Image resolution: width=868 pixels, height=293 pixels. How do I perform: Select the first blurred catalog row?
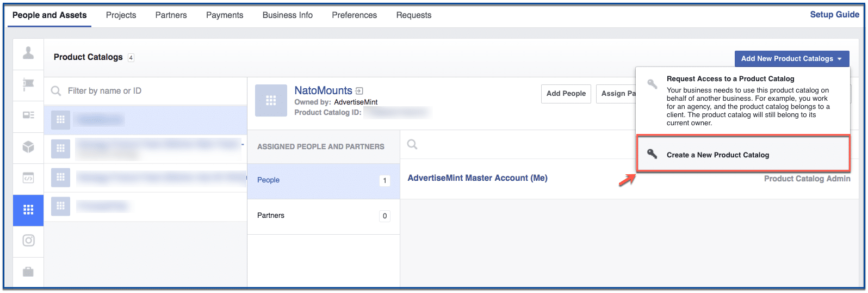click(x=146, y=120)
